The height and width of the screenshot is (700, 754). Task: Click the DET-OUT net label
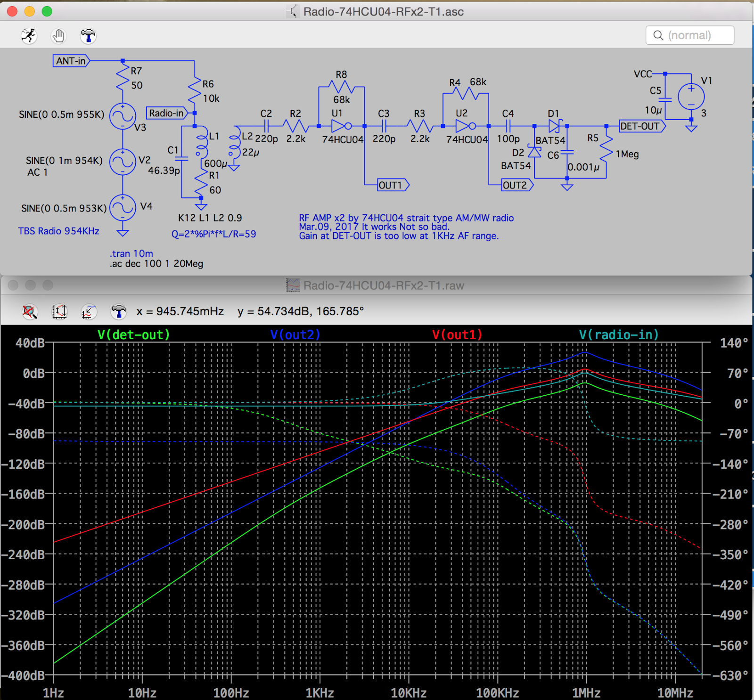tap(640, 126)
